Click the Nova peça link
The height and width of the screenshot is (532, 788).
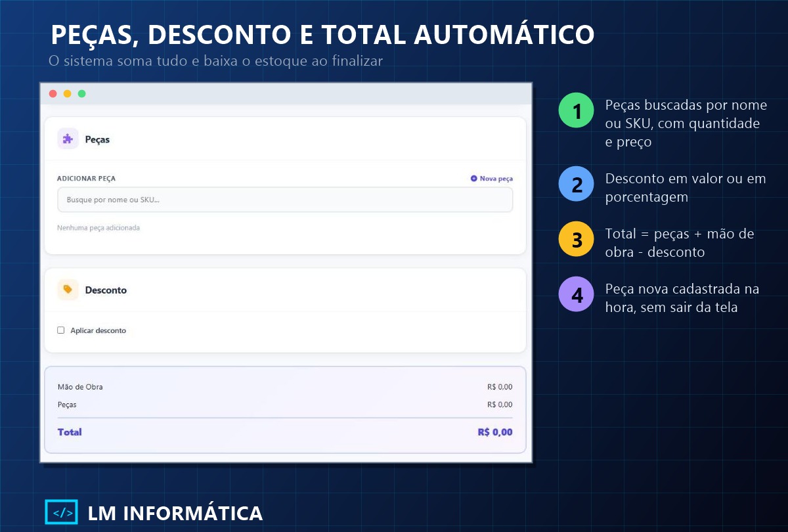click(492, 179)
